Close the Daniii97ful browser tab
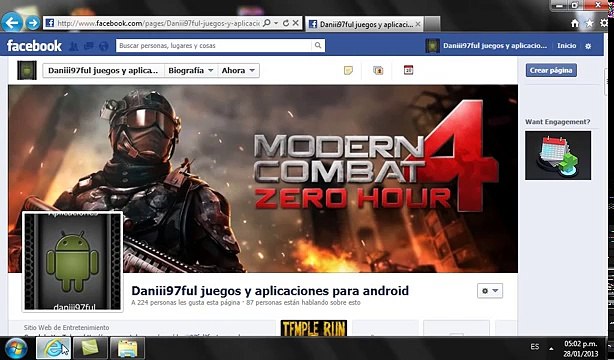This screenshot has height=360, width=614. coord(418,24)
